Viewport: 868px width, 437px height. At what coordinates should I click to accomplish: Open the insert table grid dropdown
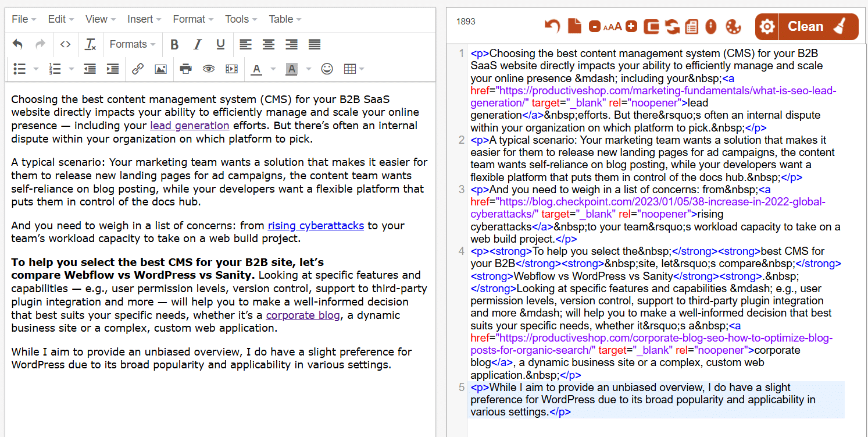(x=354, y=69)
